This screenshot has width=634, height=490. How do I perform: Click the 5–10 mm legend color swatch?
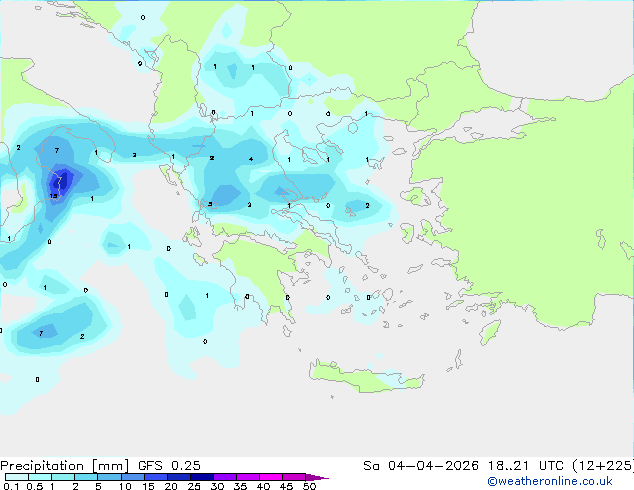pos(109,477)
